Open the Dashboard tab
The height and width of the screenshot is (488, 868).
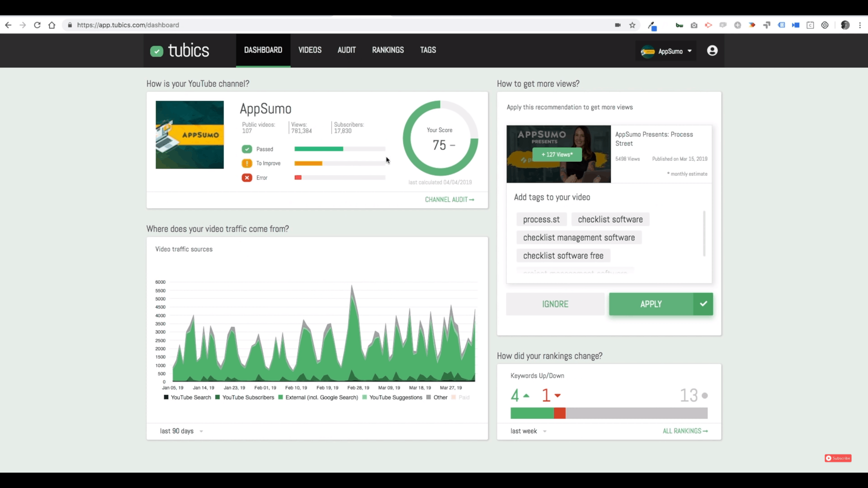[x=263, y=50]
